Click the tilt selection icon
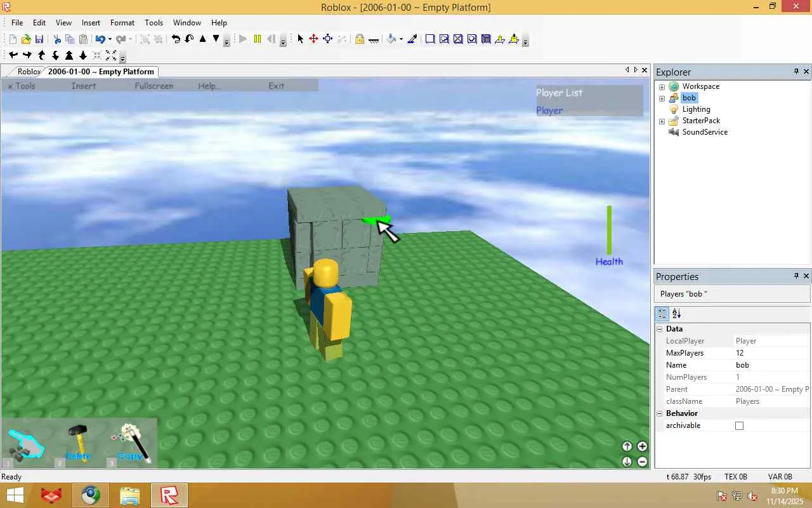The image size is (812, 508). 189,39
